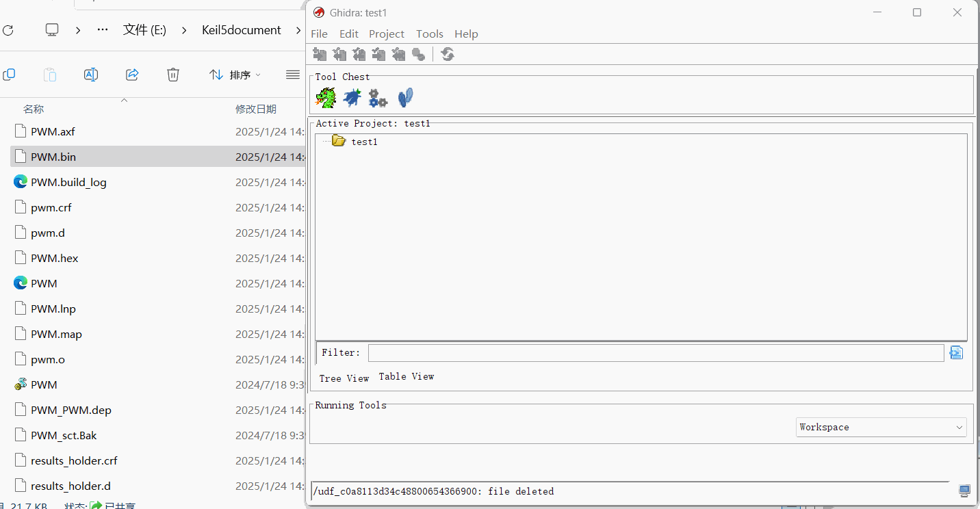This screenshot has width=980, height=509.
Task: Click the Find Checkouts toolbar icon
Action: click(418, 54)
